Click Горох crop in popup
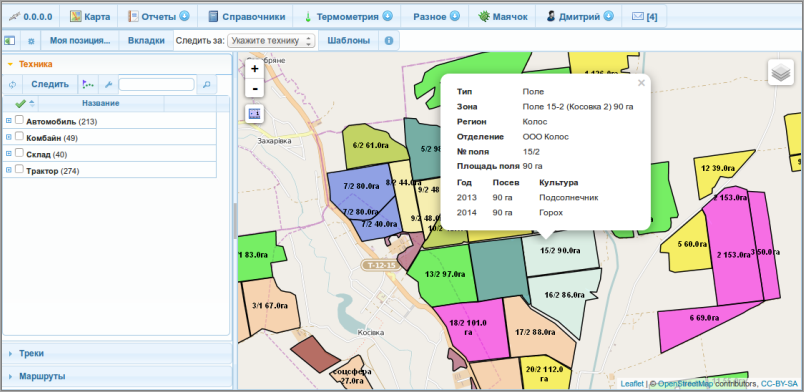The image size is (804, 392). 551,212
